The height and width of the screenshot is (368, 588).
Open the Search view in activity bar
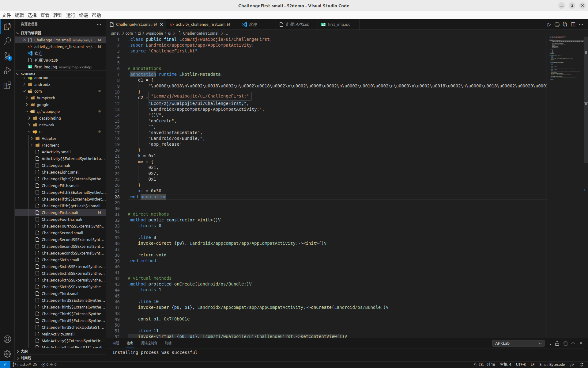pyautogui.click(x=7, y=41)
